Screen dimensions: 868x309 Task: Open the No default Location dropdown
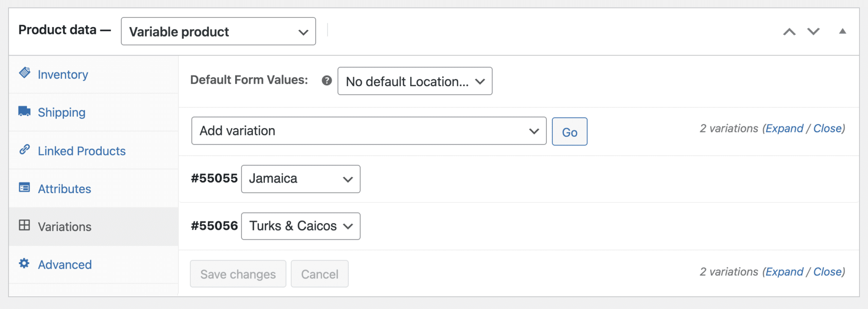(415, 81)
